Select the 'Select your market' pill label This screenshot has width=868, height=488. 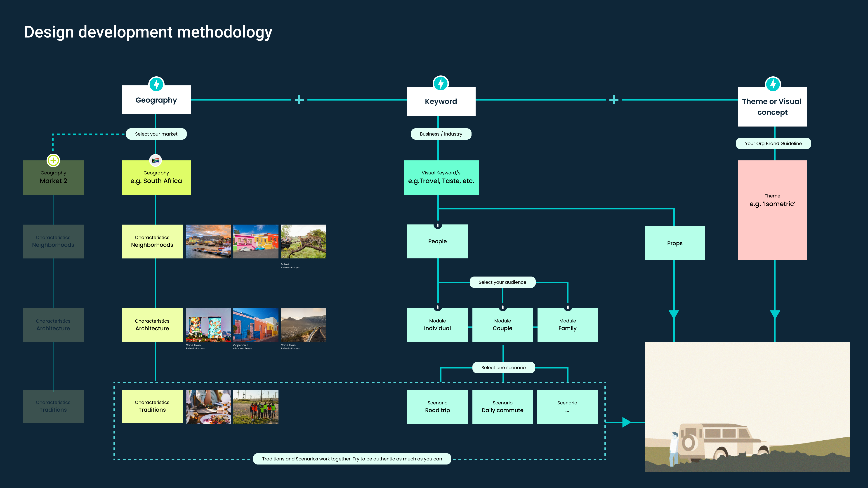pos(156,134)
